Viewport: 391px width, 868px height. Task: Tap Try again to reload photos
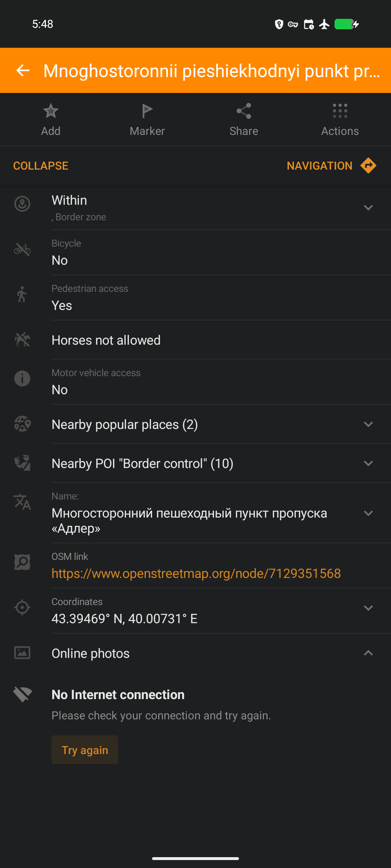pyautogui.click(x=85, y=750)
